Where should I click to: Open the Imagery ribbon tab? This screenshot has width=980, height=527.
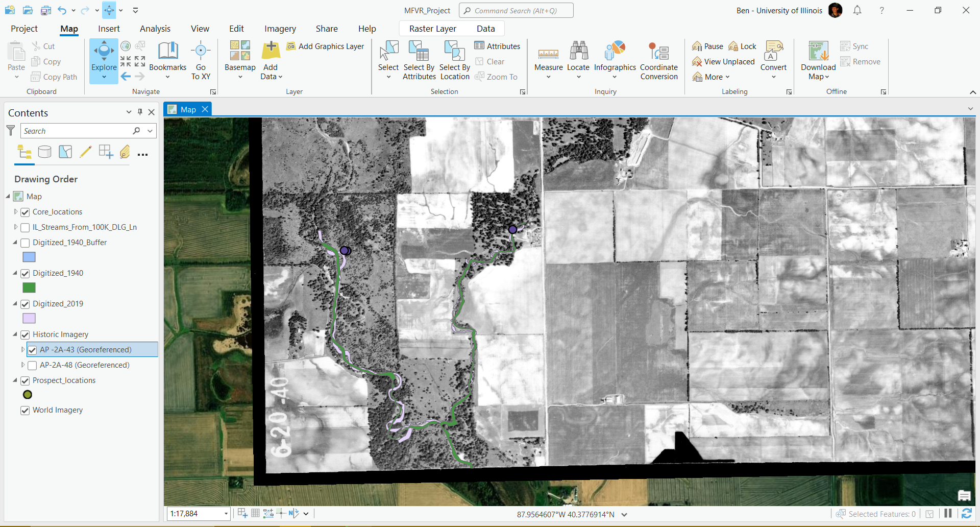(280, 29)
